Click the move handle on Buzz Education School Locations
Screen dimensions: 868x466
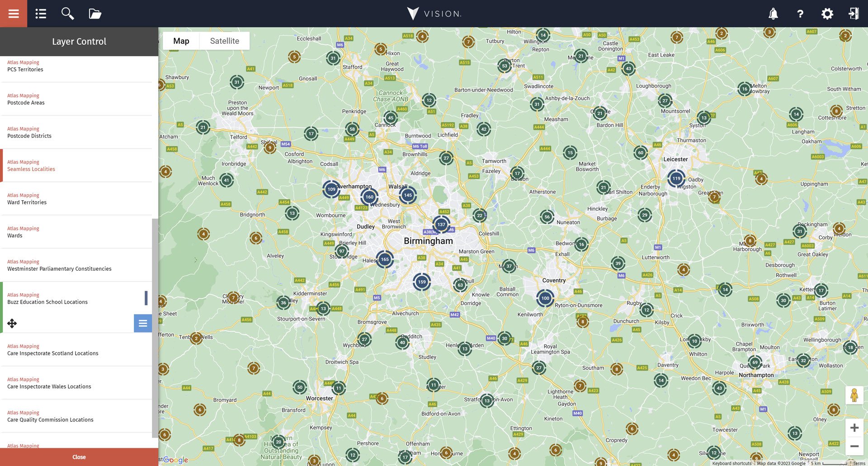tap(12, 323)
